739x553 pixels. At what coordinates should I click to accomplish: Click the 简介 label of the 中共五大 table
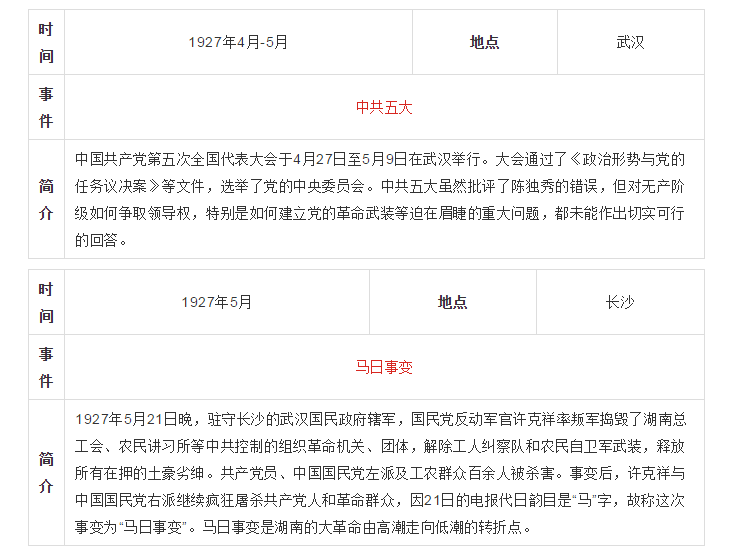46,199
